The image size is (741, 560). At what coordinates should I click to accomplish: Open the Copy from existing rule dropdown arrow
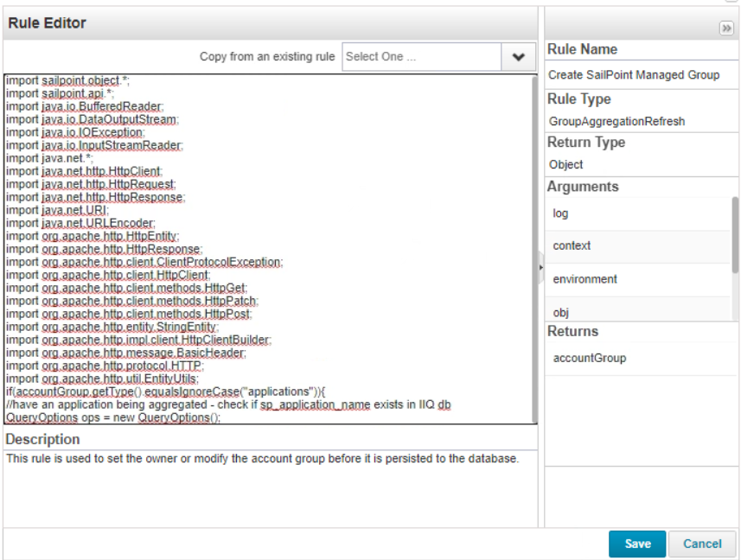[x=519, y=57]
